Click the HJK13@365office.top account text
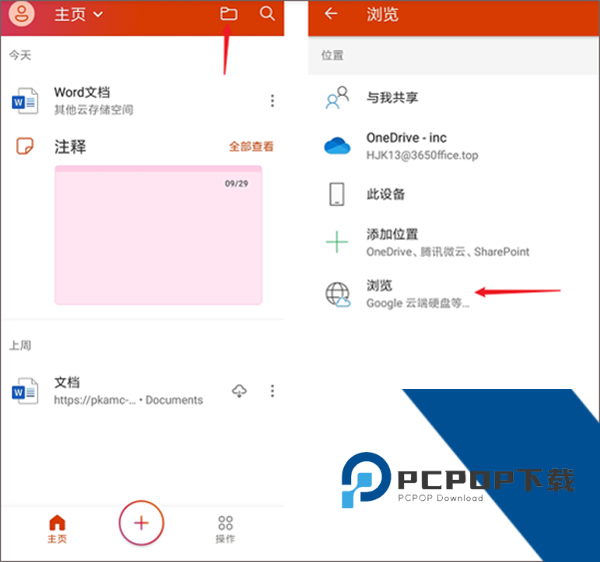This screenshot has height=562, width=600. pos(422,155)
